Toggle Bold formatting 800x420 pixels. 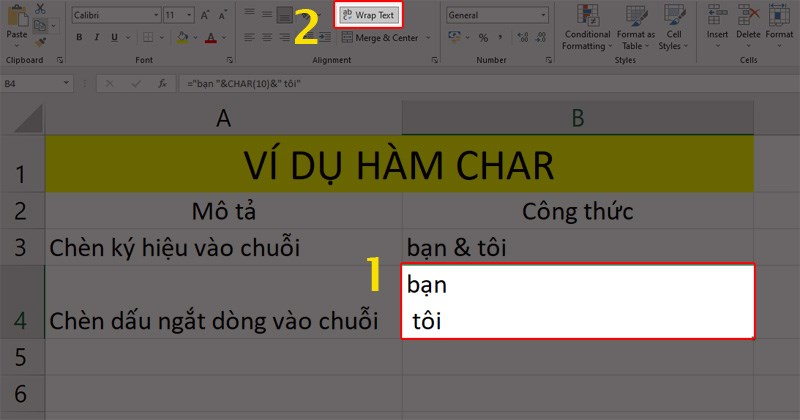point(79,37)
